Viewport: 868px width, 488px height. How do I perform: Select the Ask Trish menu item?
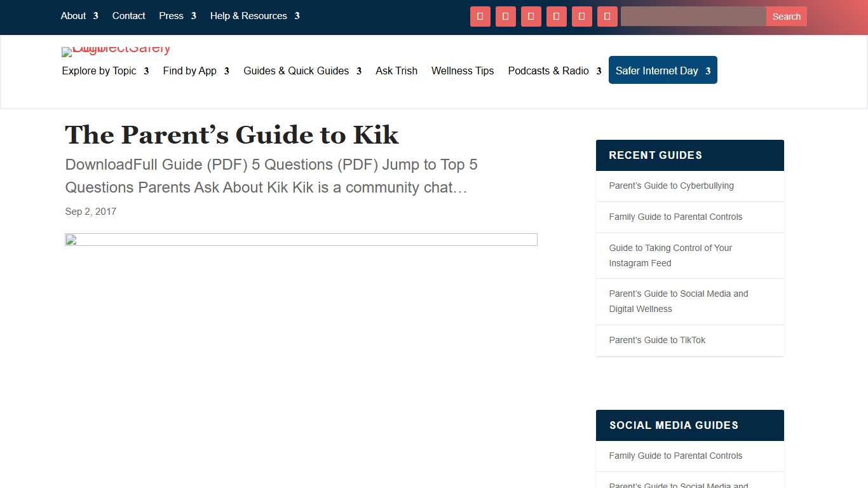pos(397,71)
